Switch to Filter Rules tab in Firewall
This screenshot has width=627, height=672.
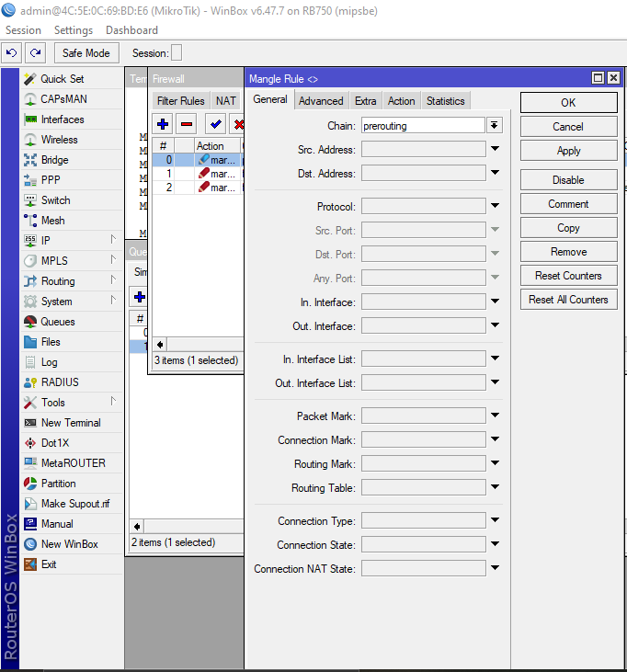click(x=181, y=101)
